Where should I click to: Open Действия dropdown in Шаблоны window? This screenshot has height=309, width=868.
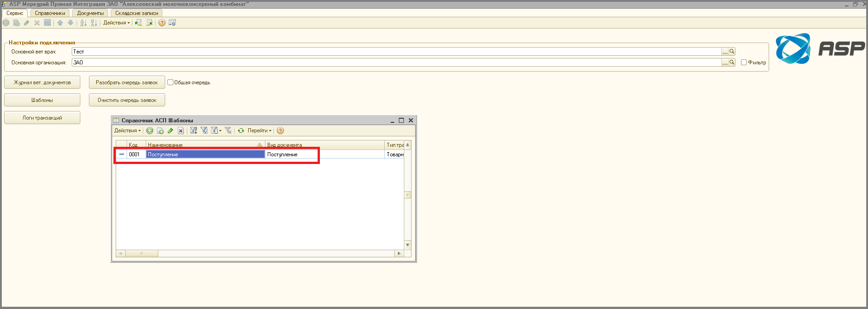(x=127, y=131)
